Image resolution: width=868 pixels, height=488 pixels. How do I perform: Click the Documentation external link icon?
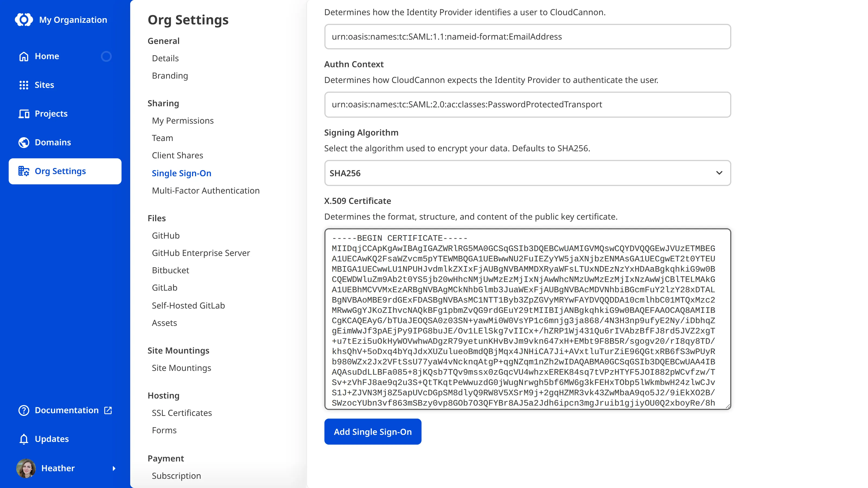pyautogui.click(x=108, y=410)
